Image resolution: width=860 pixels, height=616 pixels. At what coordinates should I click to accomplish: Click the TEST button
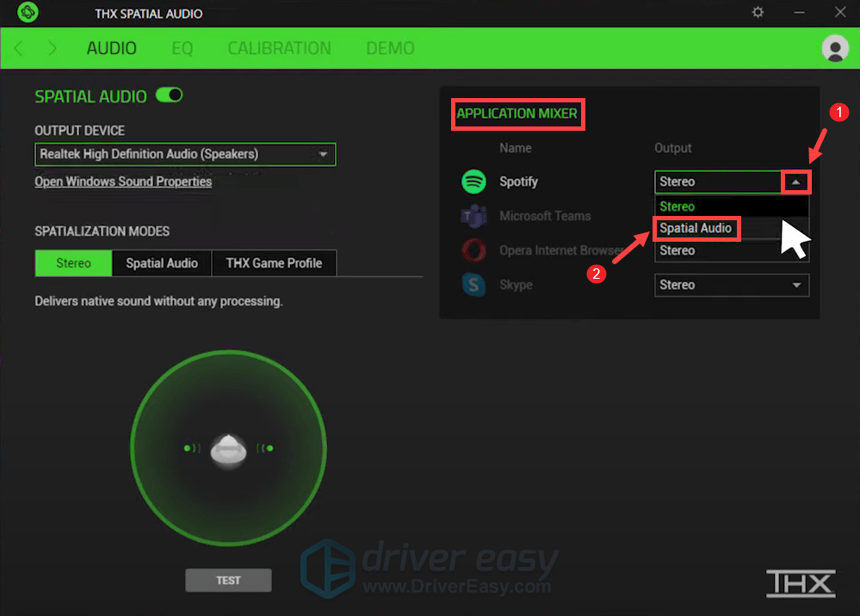[227, 580]
